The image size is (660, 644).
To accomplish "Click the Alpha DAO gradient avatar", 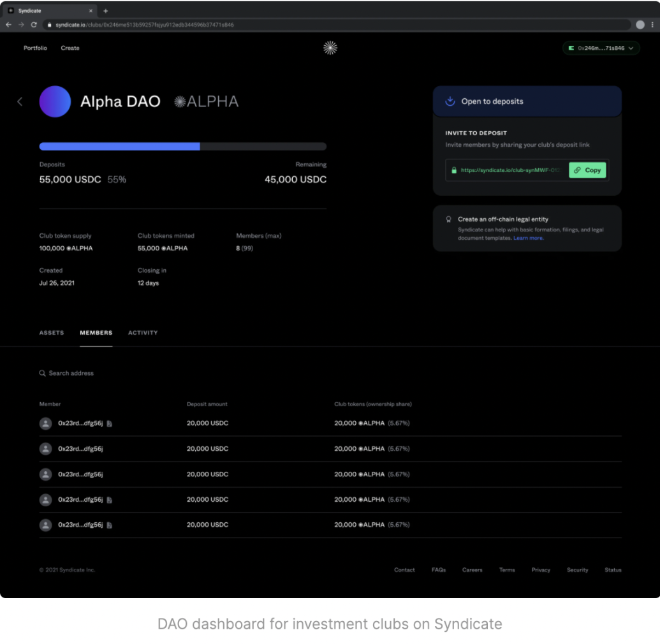I will [55, 101].
